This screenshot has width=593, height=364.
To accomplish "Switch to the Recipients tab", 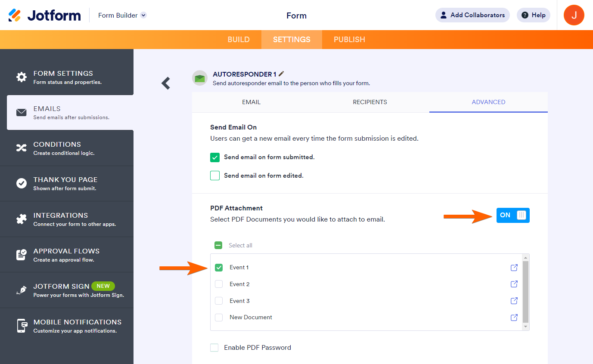I will pyautogui.click(x=369, y=102).
